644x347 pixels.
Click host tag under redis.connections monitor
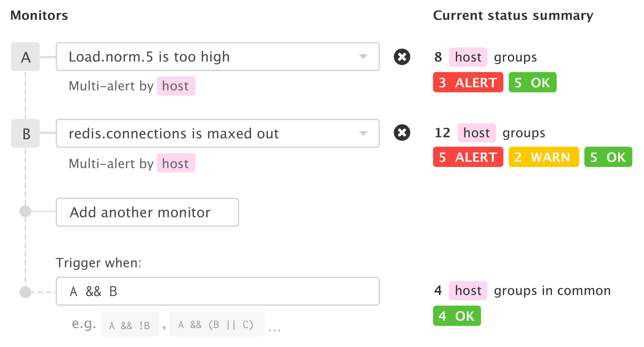click(176, 163)
